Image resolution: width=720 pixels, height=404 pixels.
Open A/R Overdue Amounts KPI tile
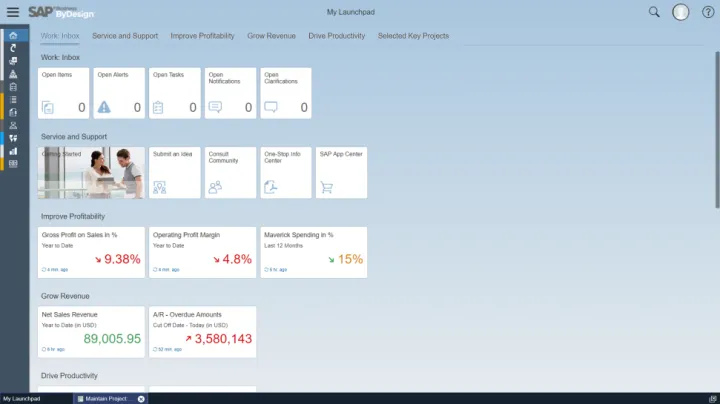(202, 331)
